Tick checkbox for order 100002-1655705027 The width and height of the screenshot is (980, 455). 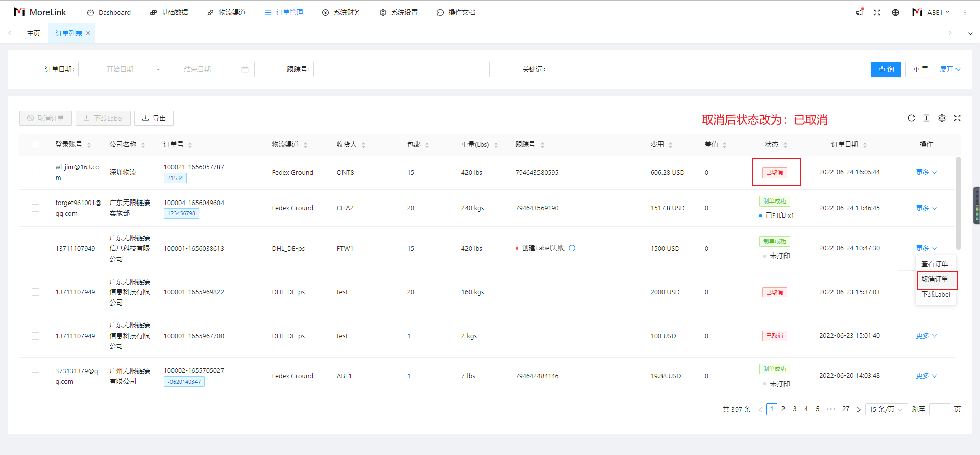click(35, 376)
